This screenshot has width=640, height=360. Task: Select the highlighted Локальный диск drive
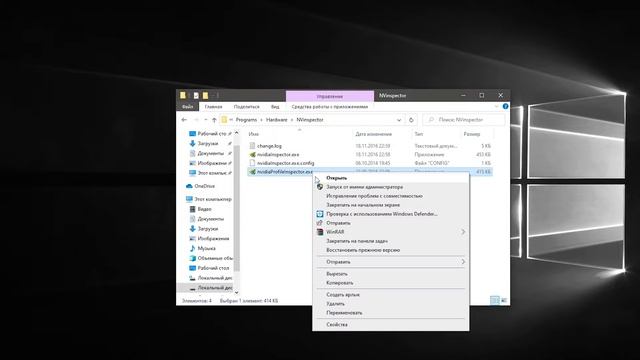(211, 288)
